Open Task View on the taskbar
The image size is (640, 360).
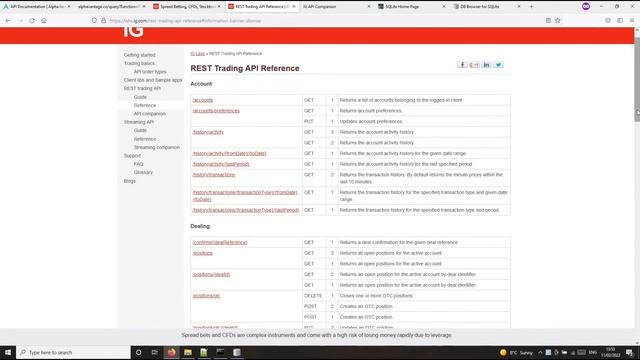coord(155,352)
